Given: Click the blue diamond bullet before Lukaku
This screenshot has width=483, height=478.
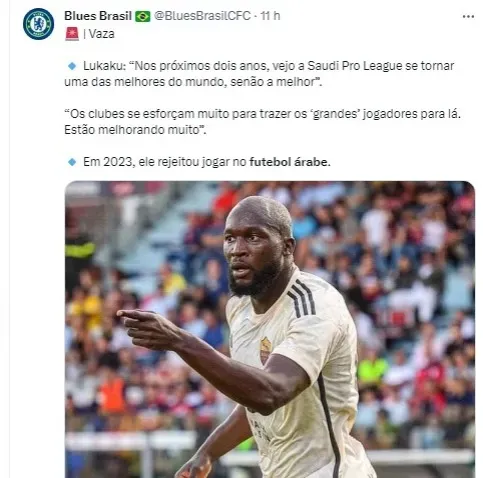Looking at the screenshot, I should point(72,66).
